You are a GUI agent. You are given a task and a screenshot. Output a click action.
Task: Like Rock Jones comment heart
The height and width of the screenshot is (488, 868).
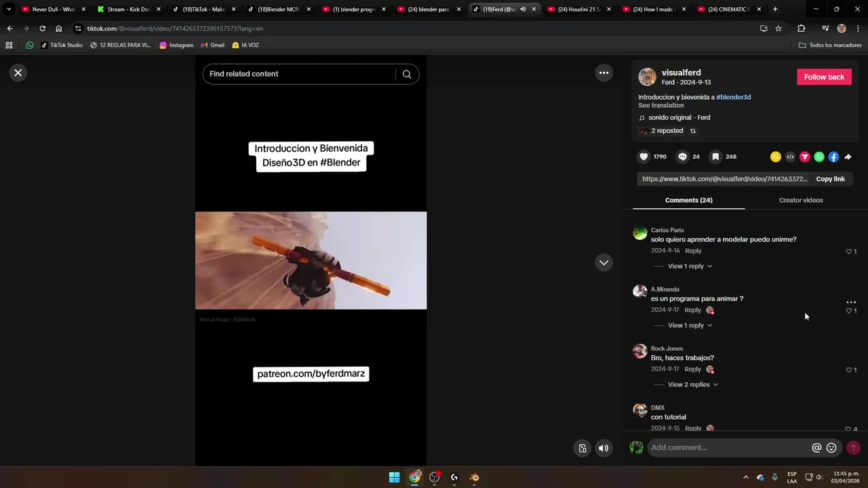[x=849, y=370]
